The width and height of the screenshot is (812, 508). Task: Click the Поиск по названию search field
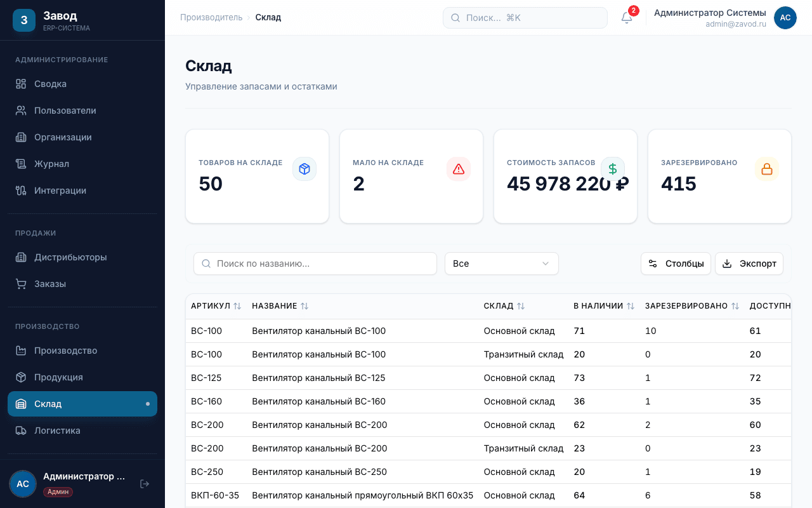click(315, 264)
